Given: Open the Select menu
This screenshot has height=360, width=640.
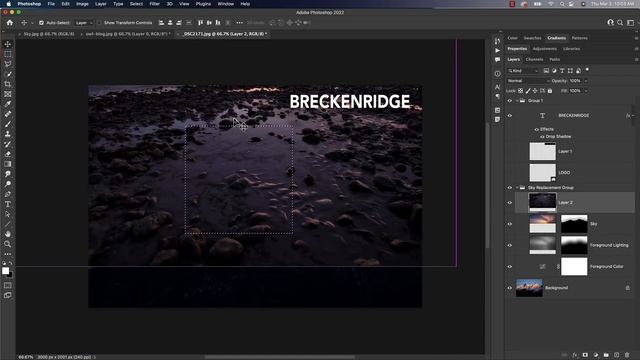Looking at the screenshot, I should tap(136, 4).
